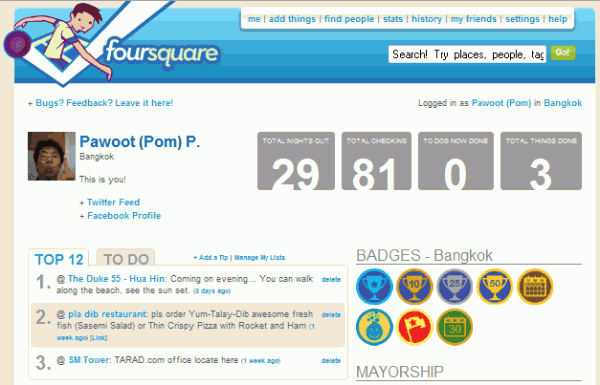
Task: Switch to the TO DO tab
Action: pyautogui.click(x=126, y=259)
